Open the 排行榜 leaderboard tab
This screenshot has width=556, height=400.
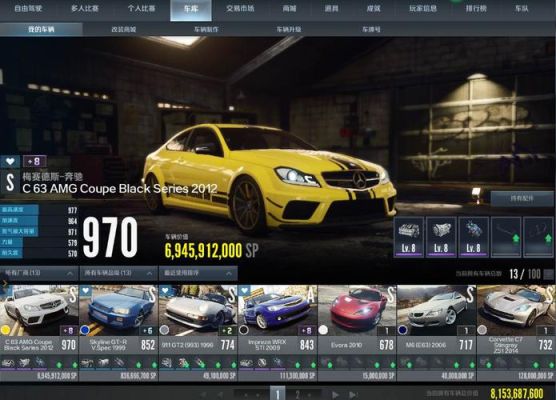tap(476, 9)
